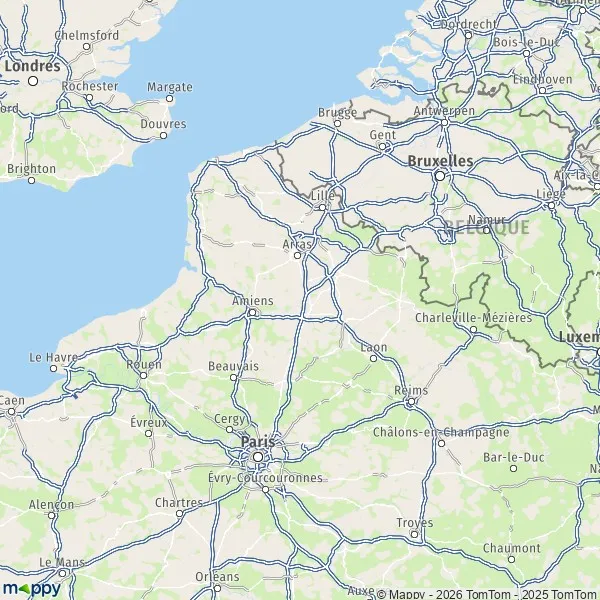The height and width of the screenshot is (600, 600).
Task: Select the Antwerpen city marker
Action: (445, 123)
